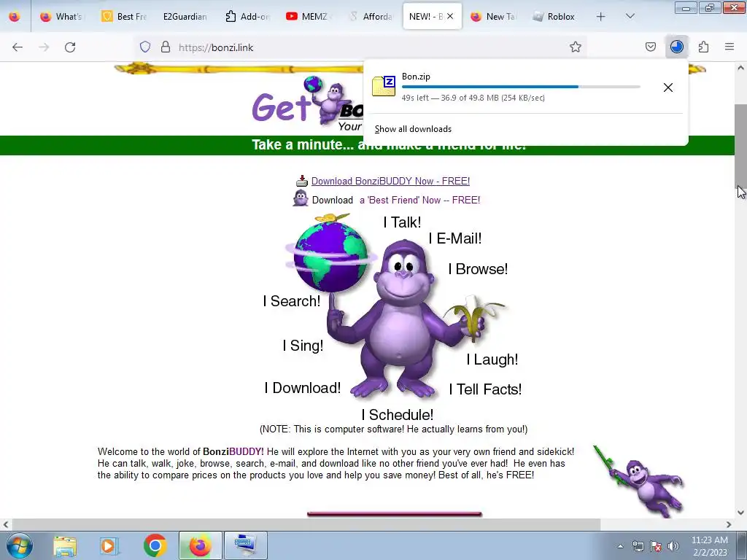
Task: Click the red download icon beside BonziBUDDY link
Action: (x=302, y=181)
